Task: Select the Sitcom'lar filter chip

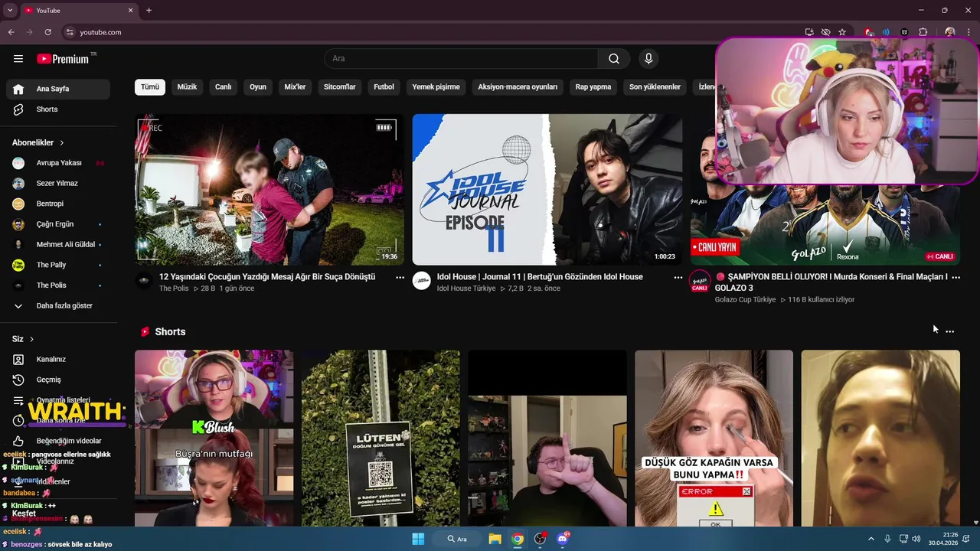Action: pos(340,87)
